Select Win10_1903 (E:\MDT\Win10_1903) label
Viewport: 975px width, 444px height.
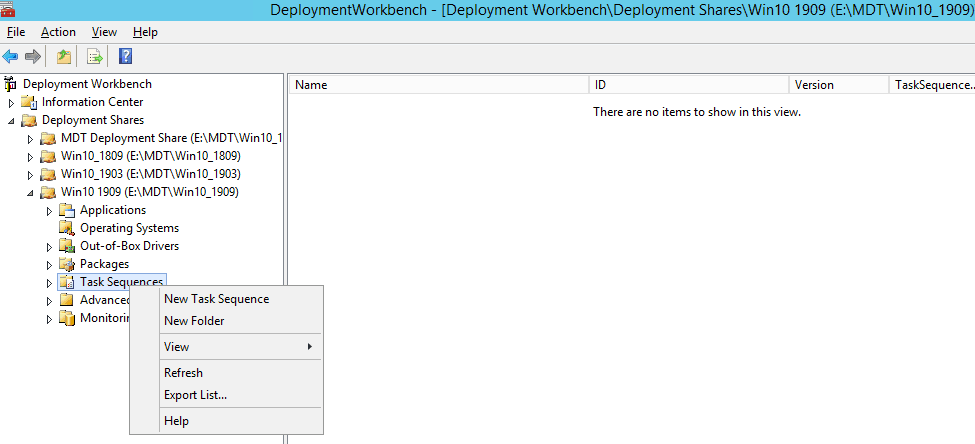pos(150,174)
